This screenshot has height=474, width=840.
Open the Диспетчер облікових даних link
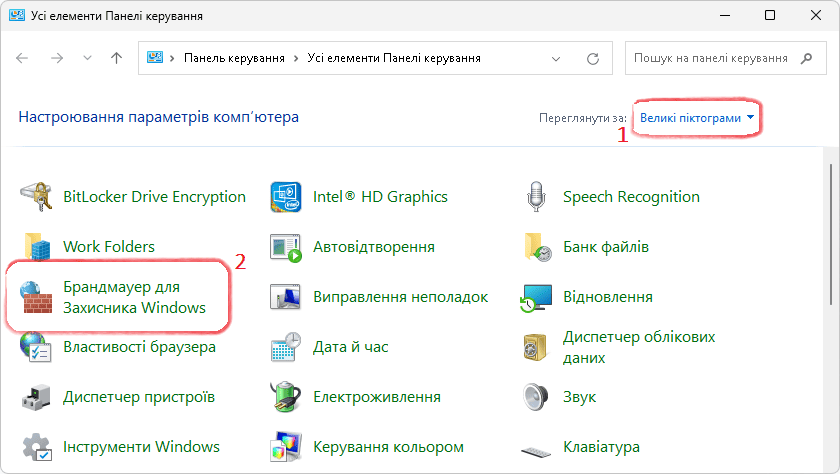coord(639,347)
